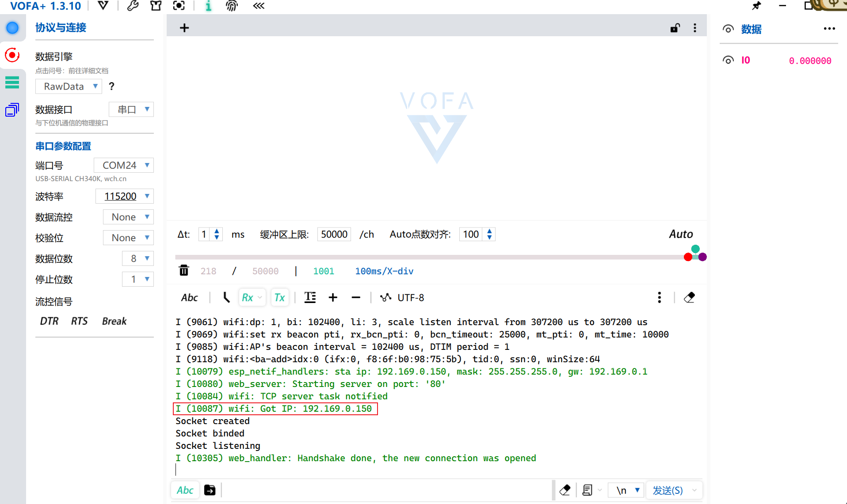Open the green info icon
This screenshot has width=847, height=504.
coord(209,6)
